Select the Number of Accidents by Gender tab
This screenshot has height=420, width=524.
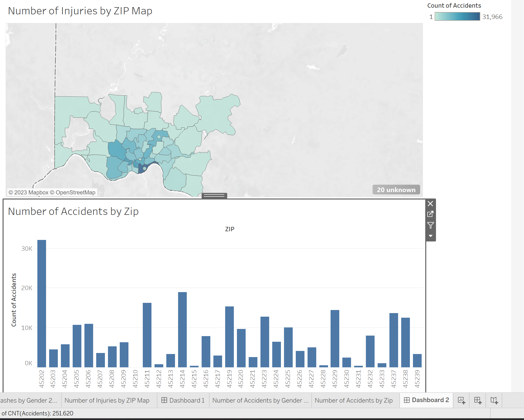coord(260,400)
